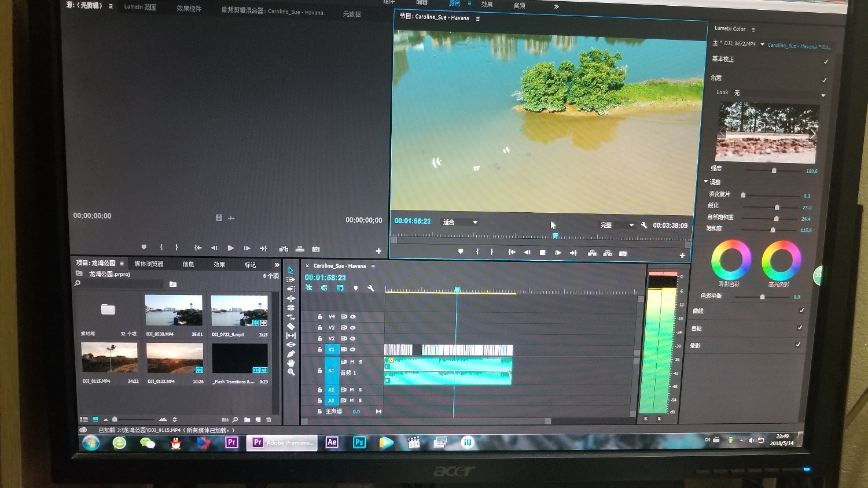Screen dimensions: 868x488
Task: Open the sequence Caroline_Sue - Havana panel menu
Action: (373, 266)
